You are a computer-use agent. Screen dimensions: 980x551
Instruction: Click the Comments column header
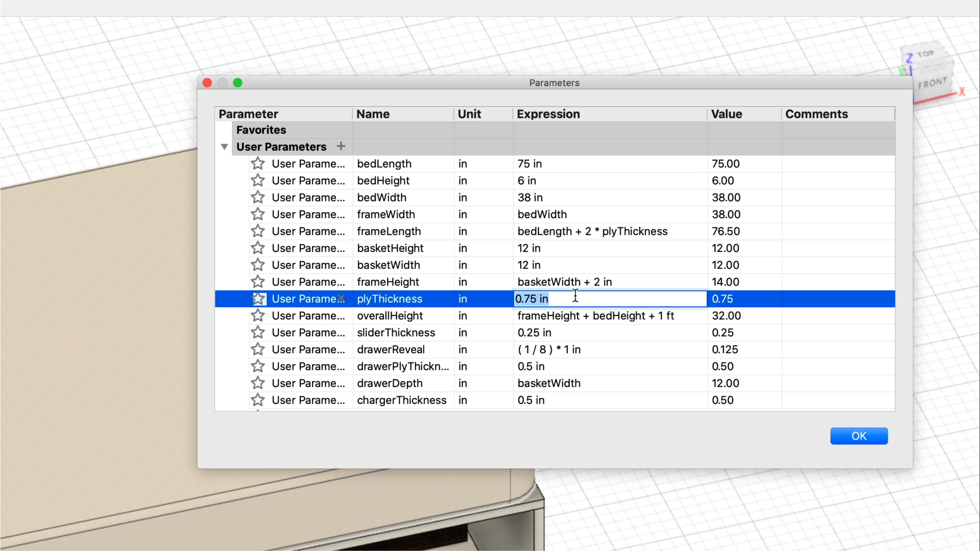coord(838,114)
